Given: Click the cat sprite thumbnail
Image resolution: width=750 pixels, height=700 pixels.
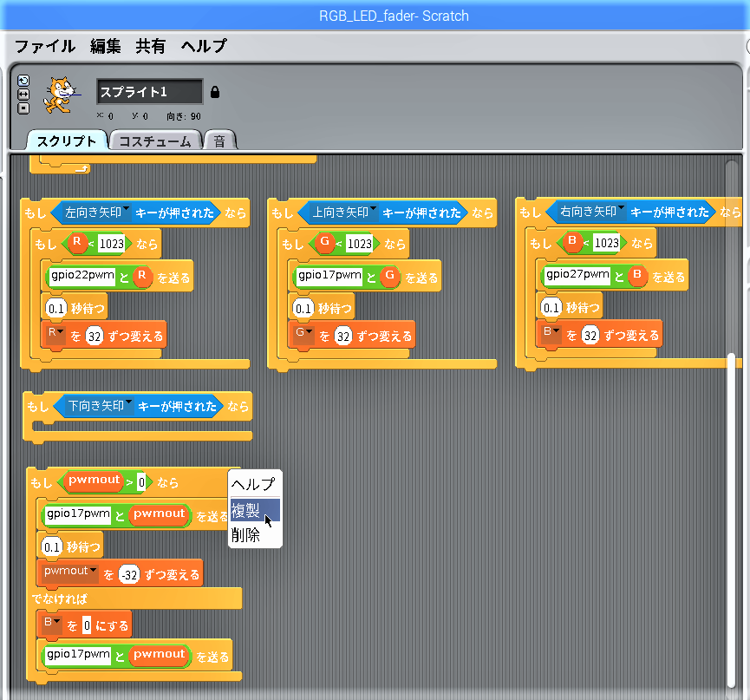Looking at the screenshot, I should point(61,95).
